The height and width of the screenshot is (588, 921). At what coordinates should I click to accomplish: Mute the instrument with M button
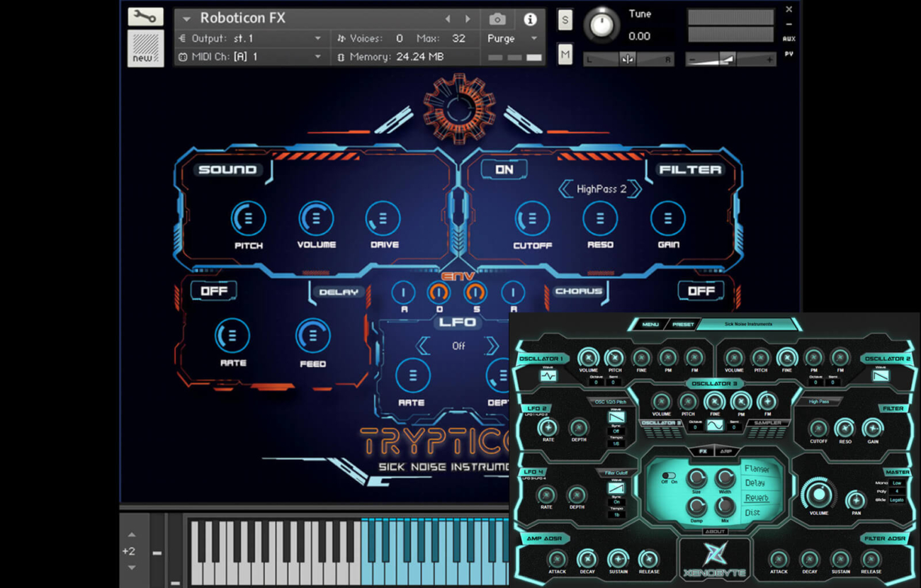click(565, 55)
